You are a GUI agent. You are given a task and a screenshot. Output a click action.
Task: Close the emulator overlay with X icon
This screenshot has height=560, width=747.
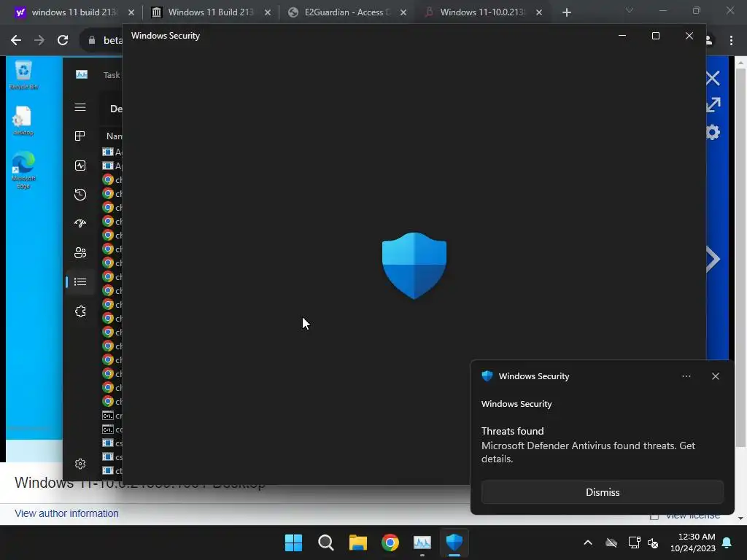[713, 78]
